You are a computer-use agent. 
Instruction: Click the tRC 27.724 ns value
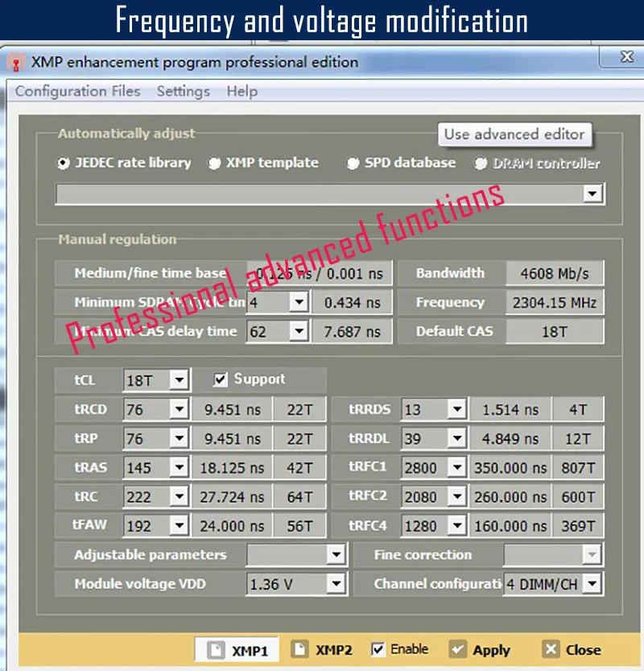click(x=232, y=497)
